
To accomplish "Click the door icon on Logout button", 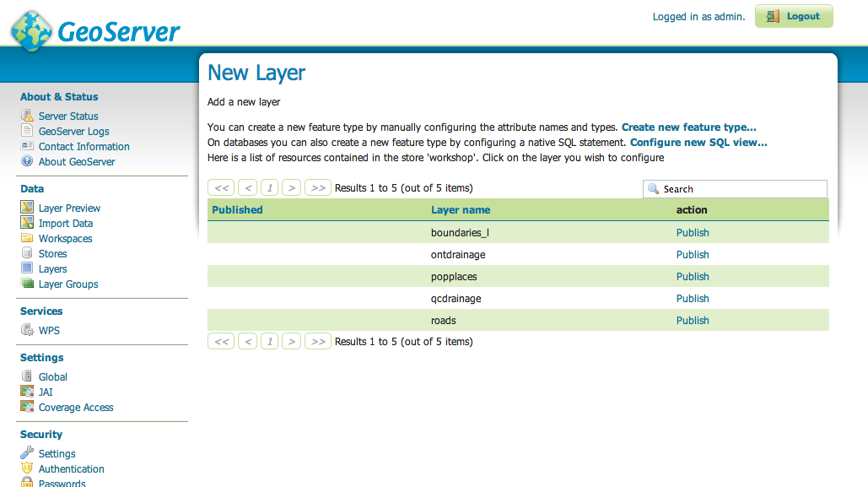I will point(773,17).
